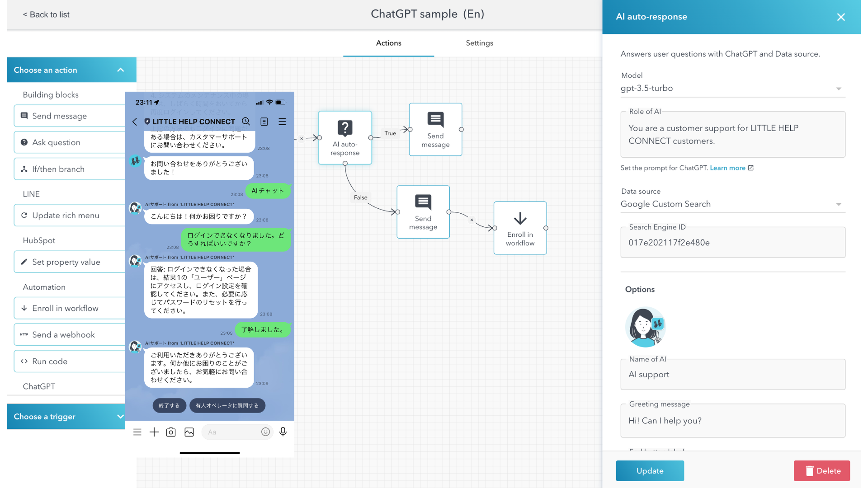Click the Send a webhook HTTP icon
This screenshot has height=488, width=868.
24,335
